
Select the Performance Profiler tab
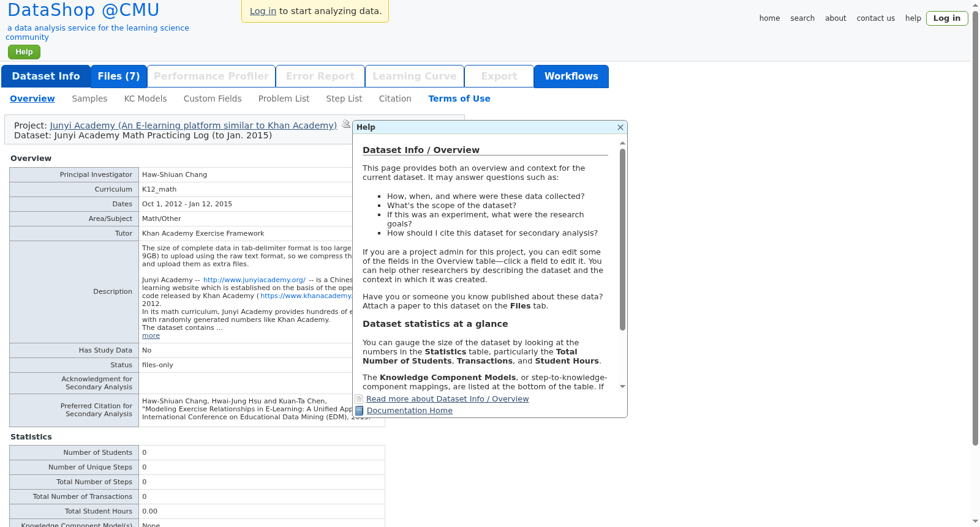[x=211, y=77]
